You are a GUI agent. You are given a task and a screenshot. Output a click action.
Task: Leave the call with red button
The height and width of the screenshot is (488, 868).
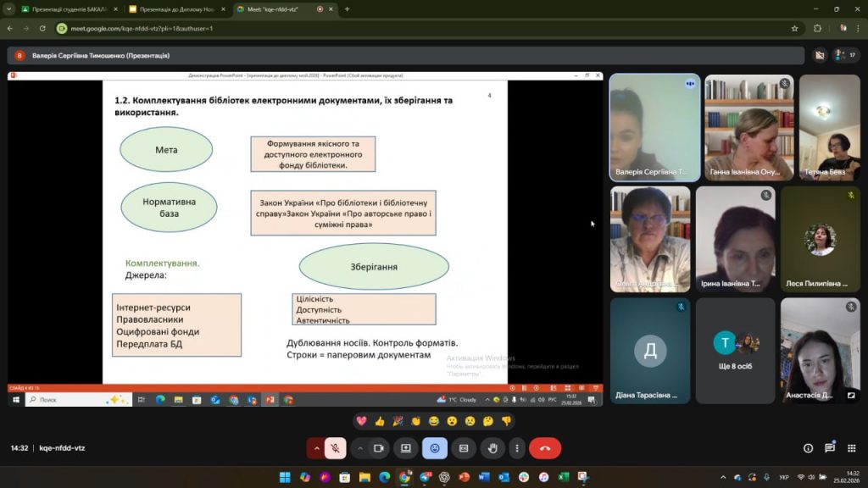(545, 448)
